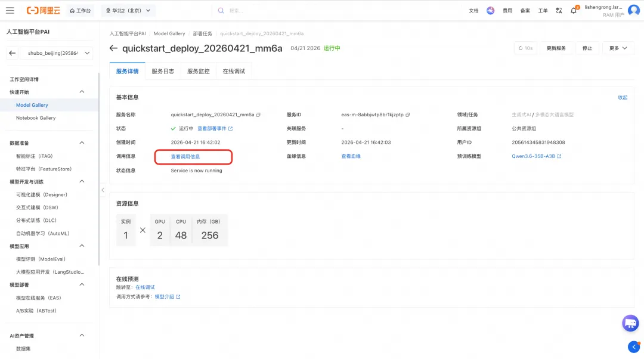
Task: Collapse the 模型应用 section
Action: click(82, 246)
